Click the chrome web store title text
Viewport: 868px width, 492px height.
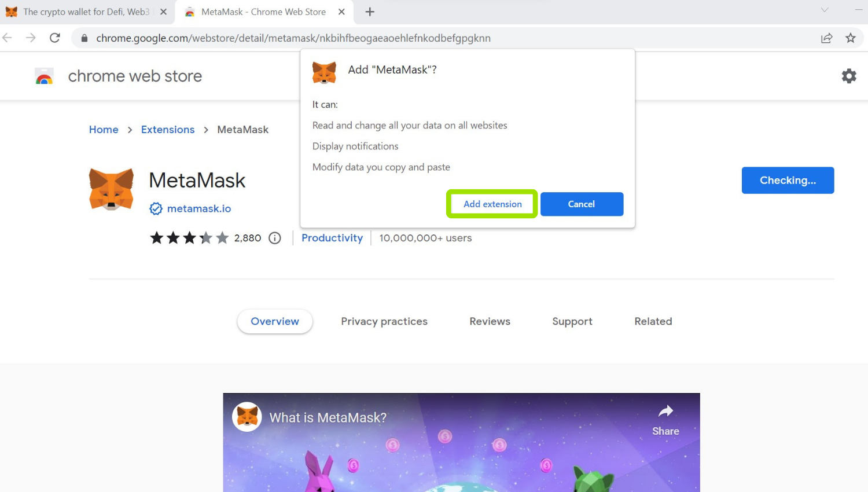(x=135, y=76)
